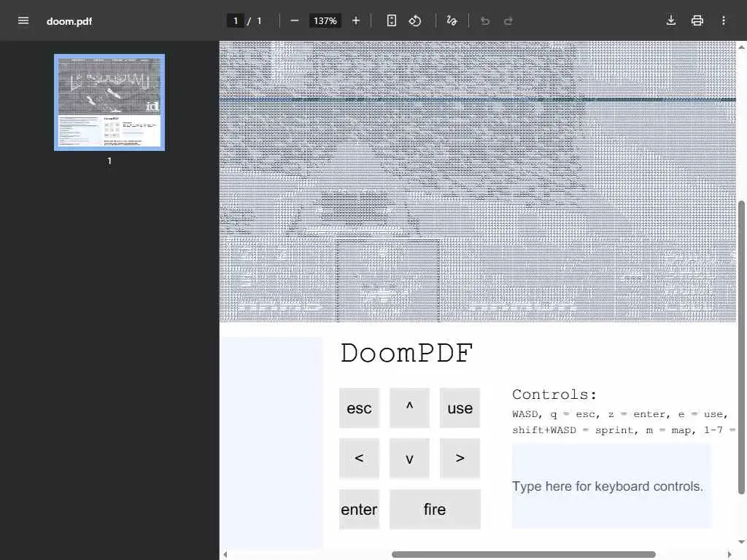Click the zoom out minus icon

(x=295, y=20)
